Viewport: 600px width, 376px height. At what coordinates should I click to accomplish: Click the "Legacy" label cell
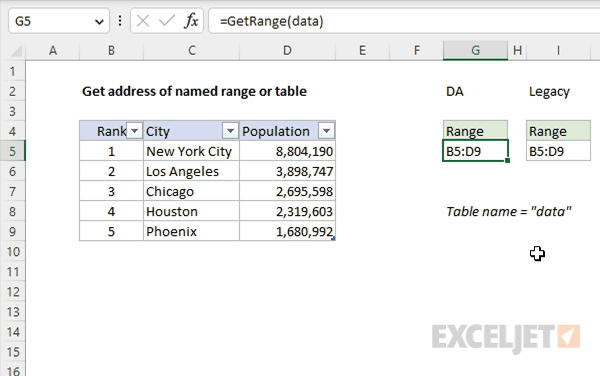pos(549,92)
